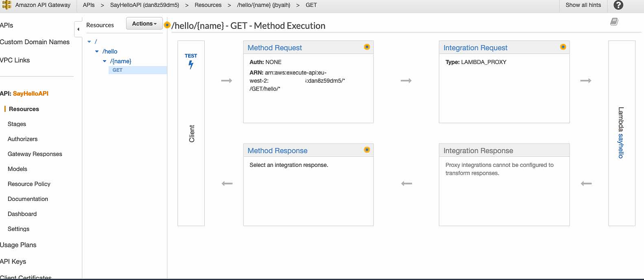The image size is (644, 280).
Task: Collapse the Resources panel with arrow handle
Action: 78,29
